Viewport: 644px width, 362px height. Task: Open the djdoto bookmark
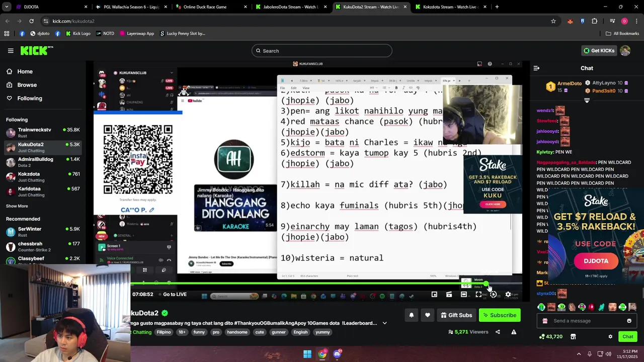40,34
